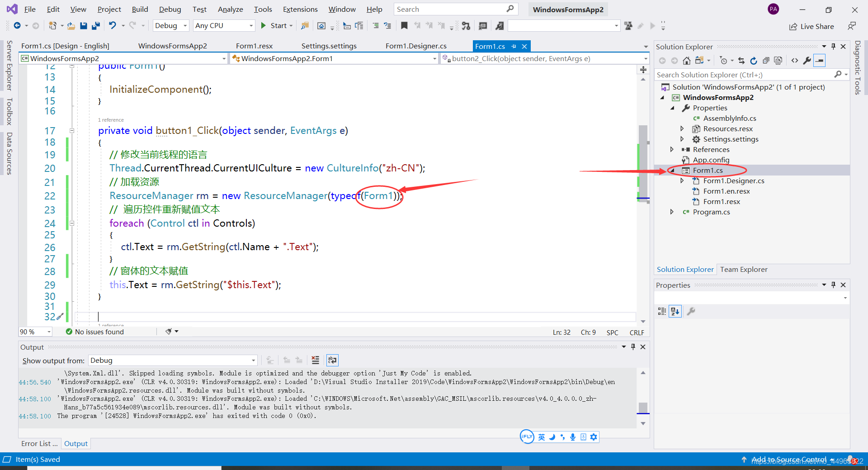
Task: Click the Refresh icon in Solution Explorer
Action: click(x=754, y=60)
